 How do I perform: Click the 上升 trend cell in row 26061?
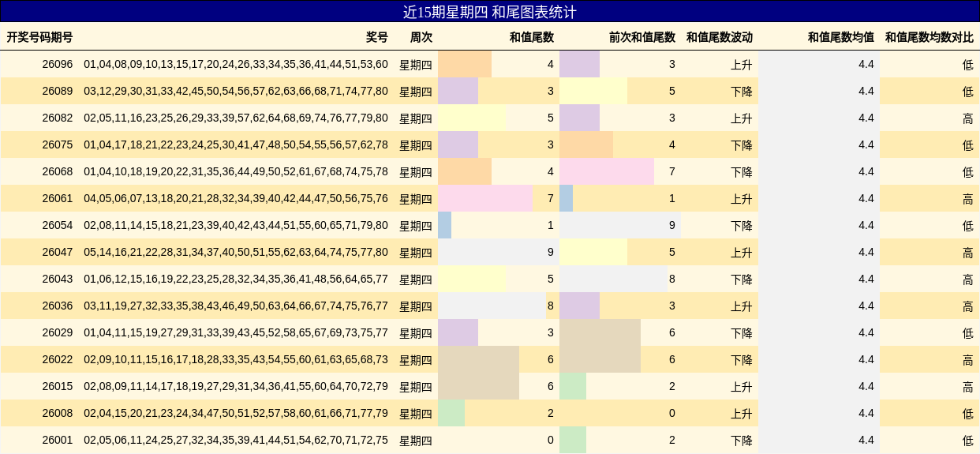(742, 198)
